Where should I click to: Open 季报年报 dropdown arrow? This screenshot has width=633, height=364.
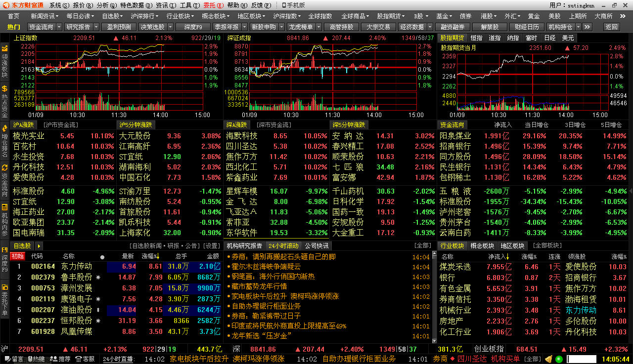pyautogui.click(x=244, y=27)
